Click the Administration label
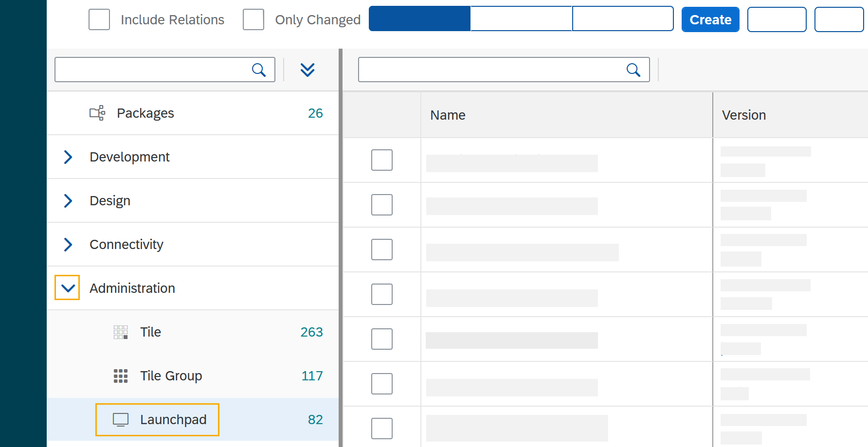The image size is (868, 447). (132, 288)
